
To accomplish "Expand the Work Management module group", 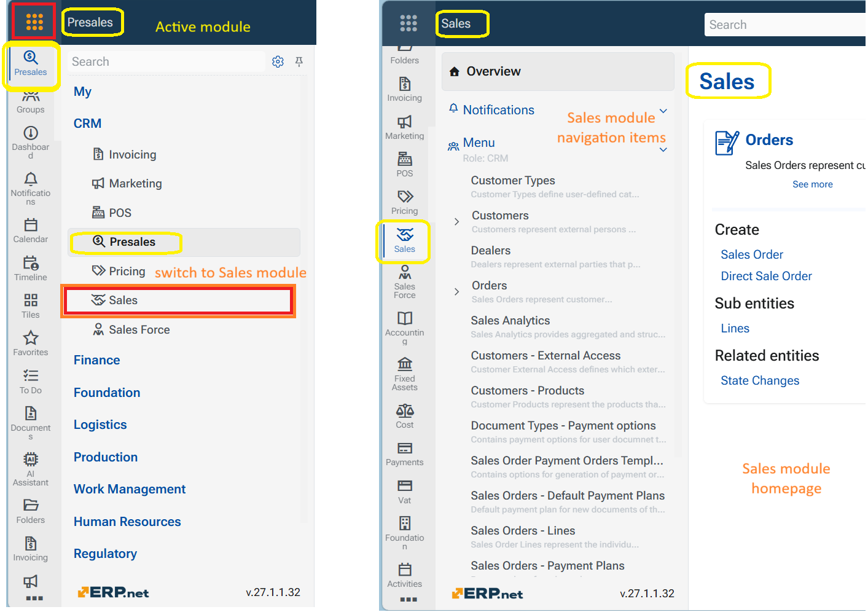I will [130, 489].
